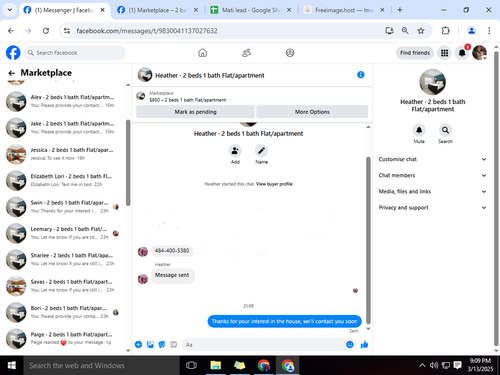
Task: Open Elizabeth Lori's conversation
Action: (63, 180)
